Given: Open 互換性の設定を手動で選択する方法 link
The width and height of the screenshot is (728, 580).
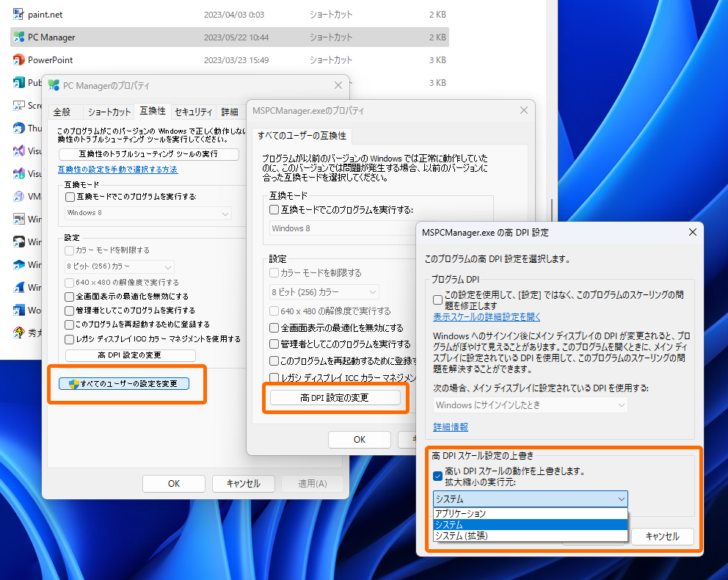Looking at the screenshot, I should tap(117, 170).
